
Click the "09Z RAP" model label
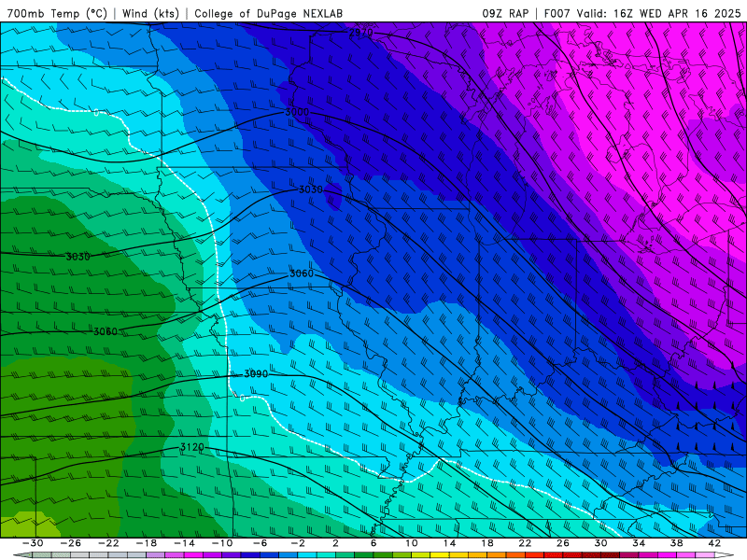tap(505, 13)
